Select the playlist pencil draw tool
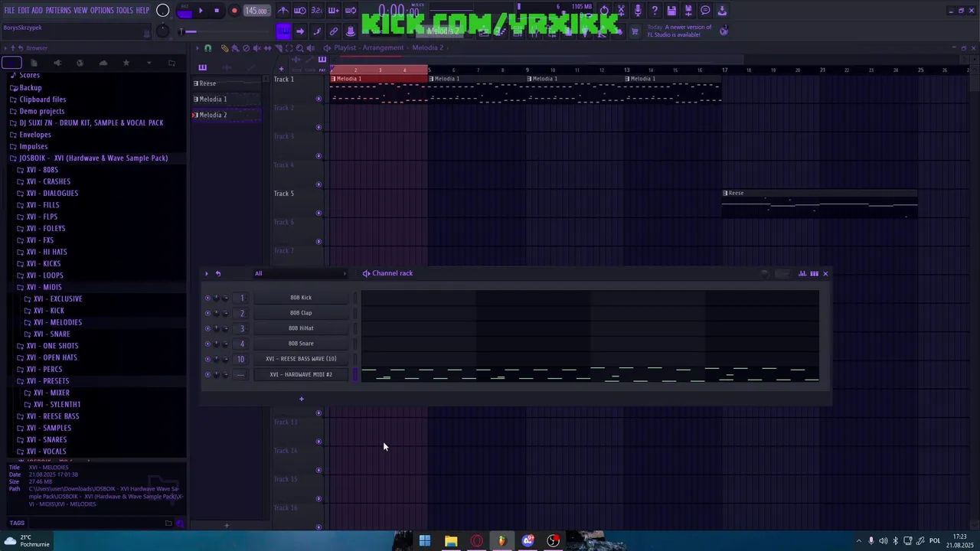Viewport: 980px width, 551px height. point(225,48)
